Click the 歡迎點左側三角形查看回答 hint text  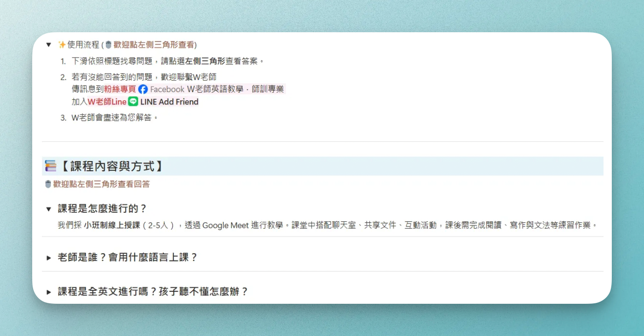pyautogui.click(x=101, y=184)
